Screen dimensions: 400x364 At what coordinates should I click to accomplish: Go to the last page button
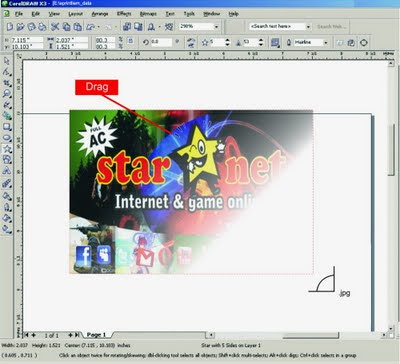(77, 335)
